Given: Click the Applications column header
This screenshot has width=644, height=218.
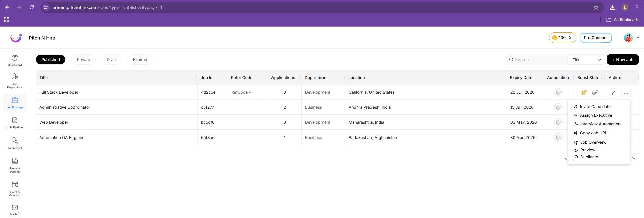Looking at the screenshot, I should (283, 78).
